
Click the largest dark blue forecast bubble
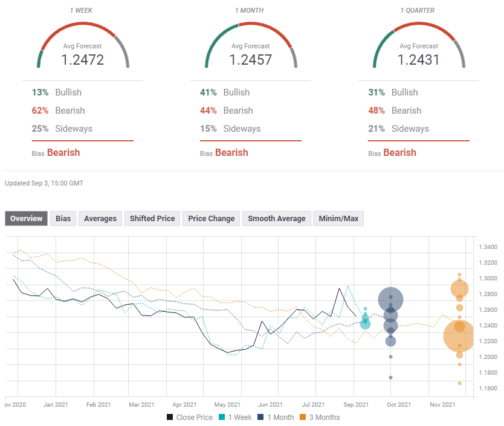[x=391, y=299]
